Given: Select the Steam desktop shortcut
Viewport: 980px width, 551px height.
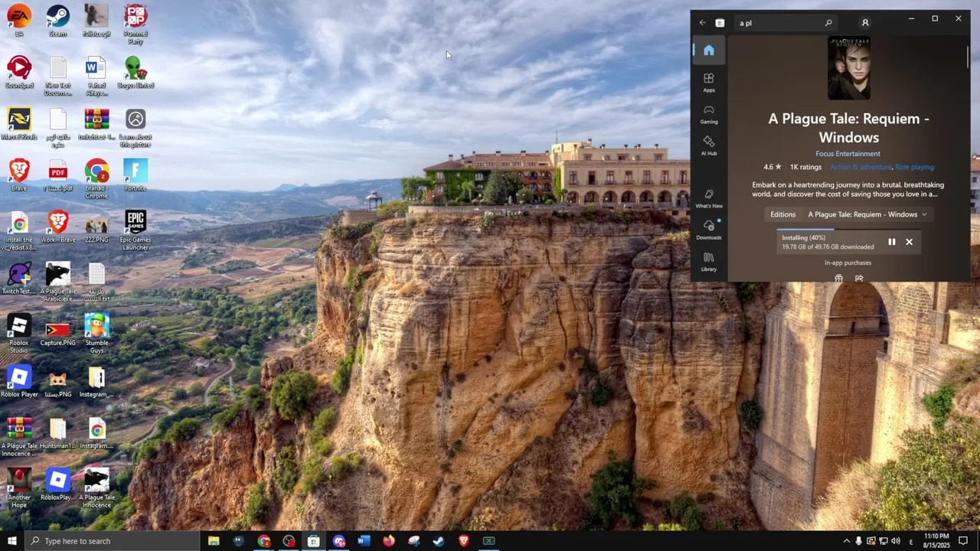Looking at the screenshot, I should point(57,21).
